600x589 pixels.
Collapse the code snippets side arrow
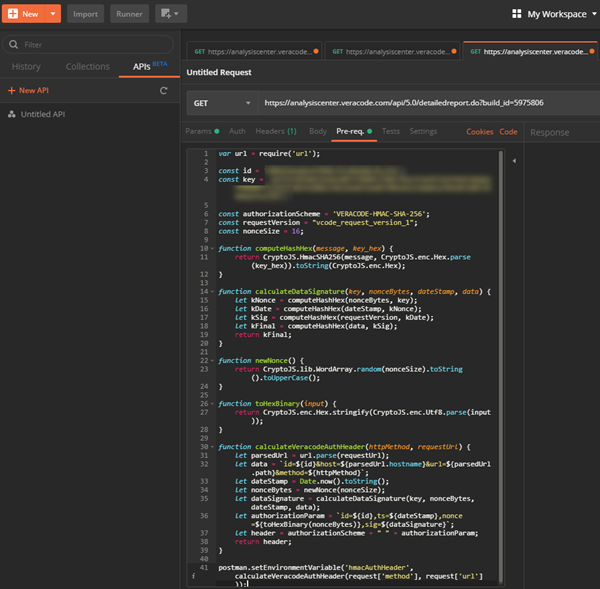pyautogui.click(x=513, y=161)
